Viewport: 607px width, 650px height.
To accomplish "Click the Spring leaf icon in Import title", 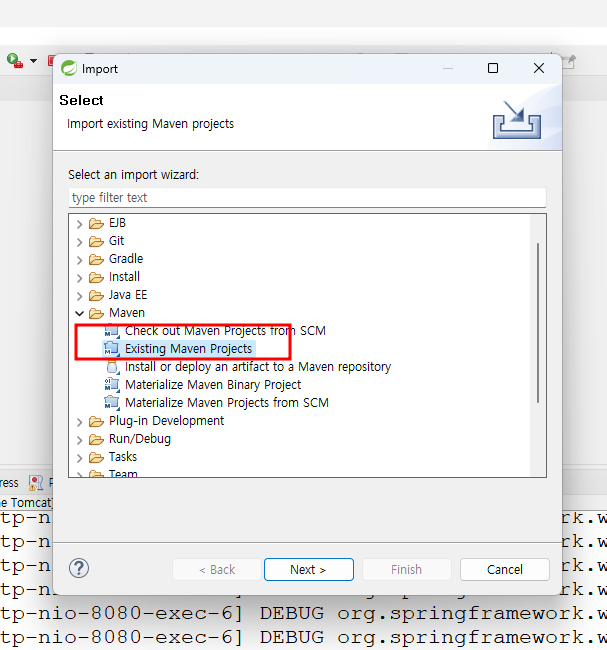I will [69, 68].
